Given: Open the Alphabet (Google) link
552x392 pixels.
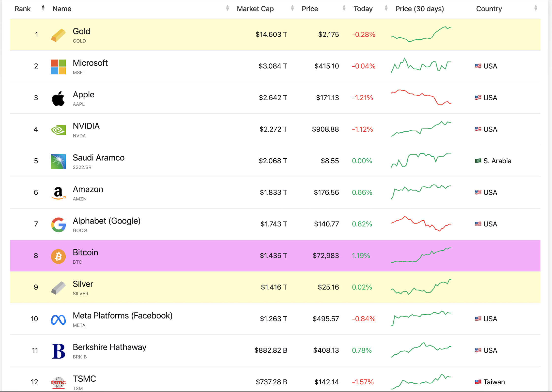Looking at the screenshot, I should point(107,221).
